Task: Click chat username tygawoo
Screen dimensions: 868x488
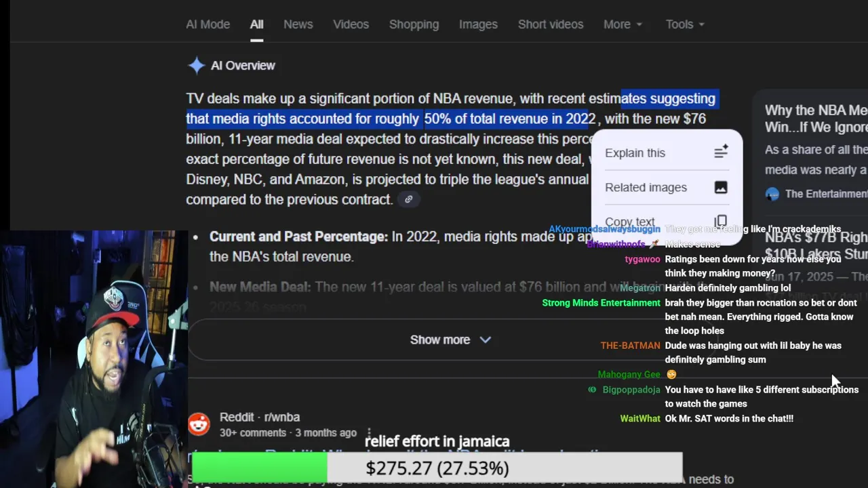Action: pyautogui.click(x=642, y=259)
